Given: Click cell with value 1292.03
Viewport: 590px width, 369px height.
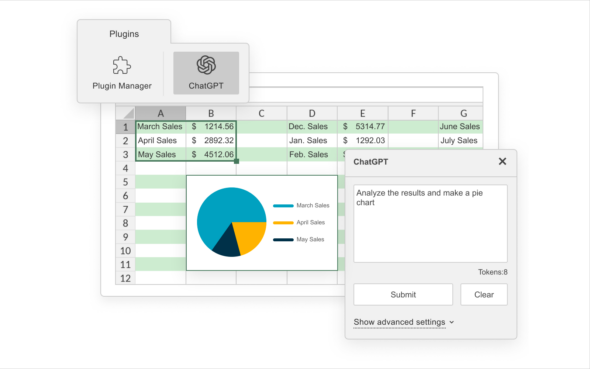Looking at the screenshot, I should click(362, 141).
